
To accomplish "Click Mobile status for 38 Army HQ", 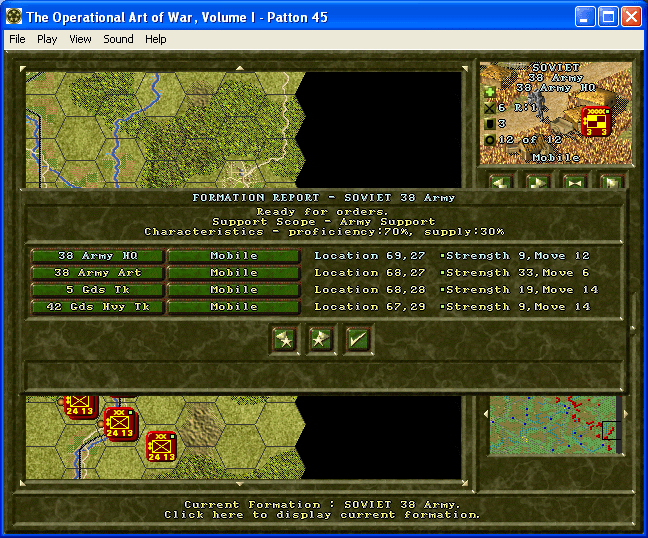I will (234, 256).
